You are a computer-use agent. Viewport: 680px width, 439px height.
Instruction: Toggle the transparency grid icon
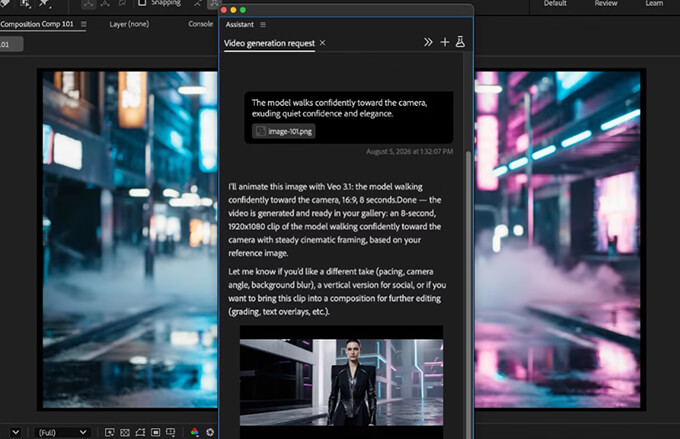pyautogui.click(x=125, y=432)
